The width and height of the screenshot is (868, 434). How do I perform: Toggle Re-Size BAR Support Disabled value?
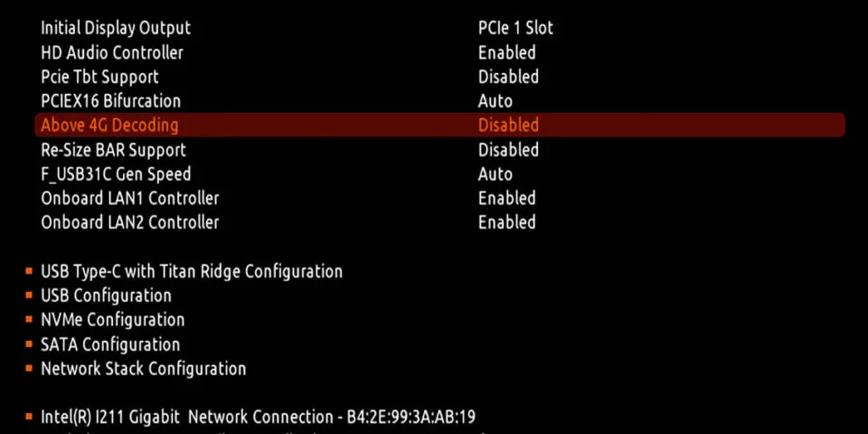point(508,149)
